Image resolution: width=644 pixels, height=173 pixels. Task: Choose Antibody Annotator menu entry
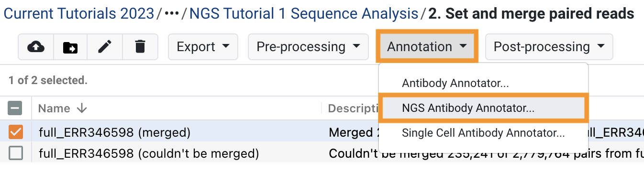point(455,83)
